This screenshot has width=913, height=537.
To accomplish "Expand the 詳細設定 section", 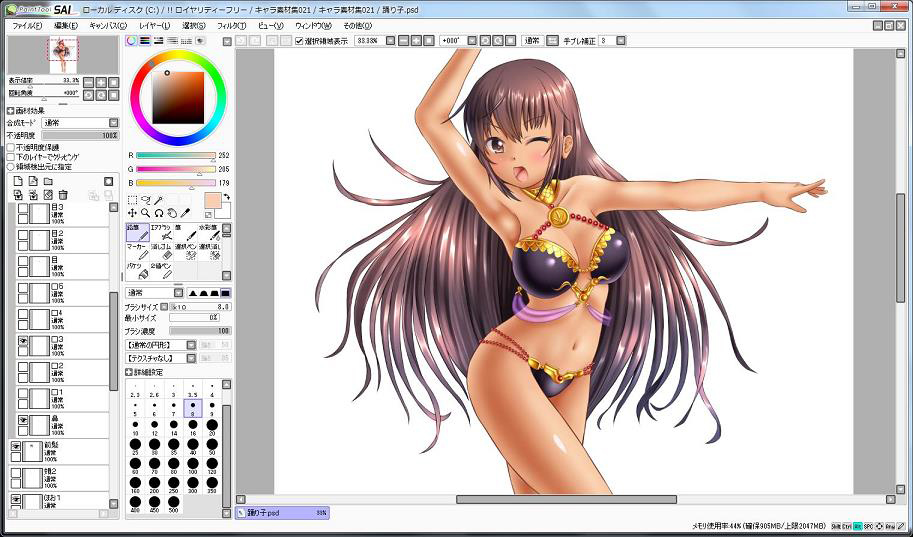I will click(x=129, y=372).
